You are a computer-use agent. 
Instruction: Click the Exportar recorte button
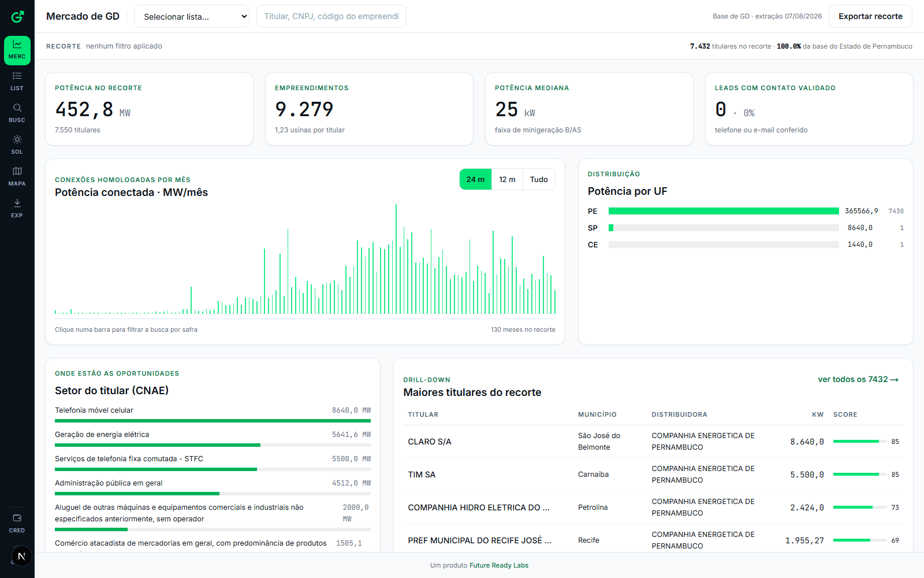pyautogui.click(x=870, y=16)
